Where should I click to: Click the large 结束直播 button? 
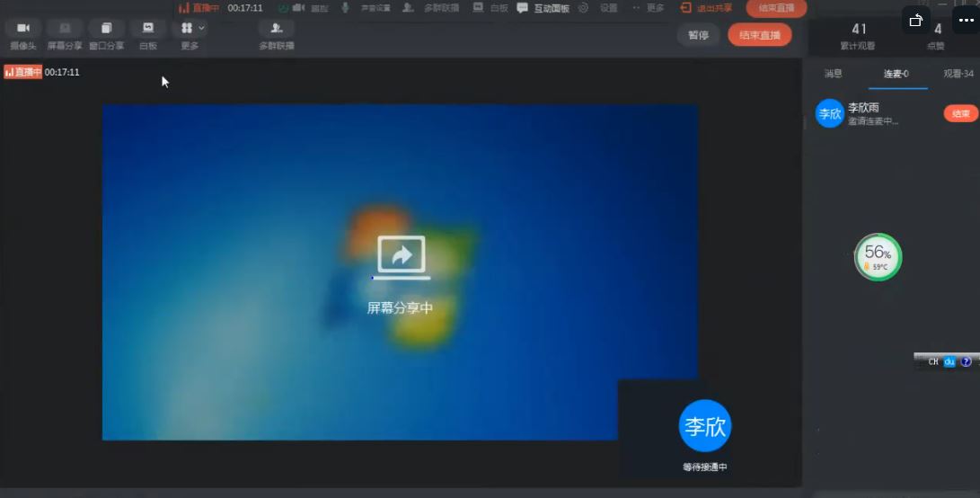(x=759, y=35)
